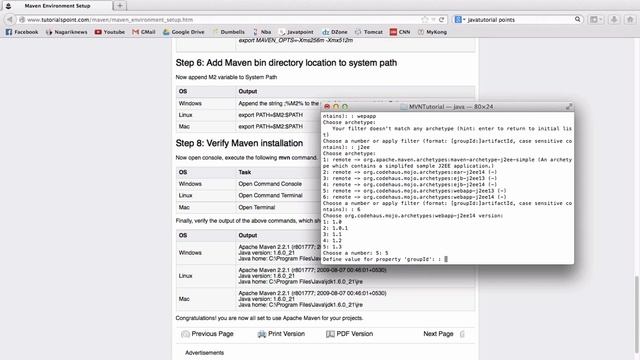Click Linux 'export PATH=$M2:$PATH' cell
The height and width of the screenshot is (360, 640).
271,115
